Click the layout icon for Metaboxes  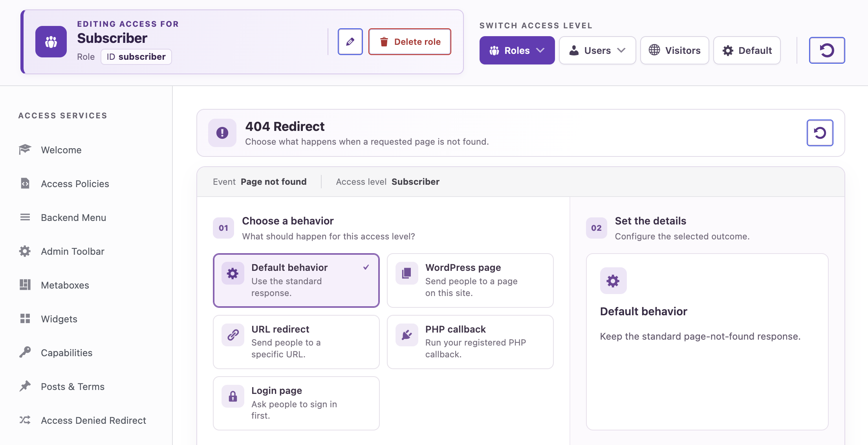[25, 285]
